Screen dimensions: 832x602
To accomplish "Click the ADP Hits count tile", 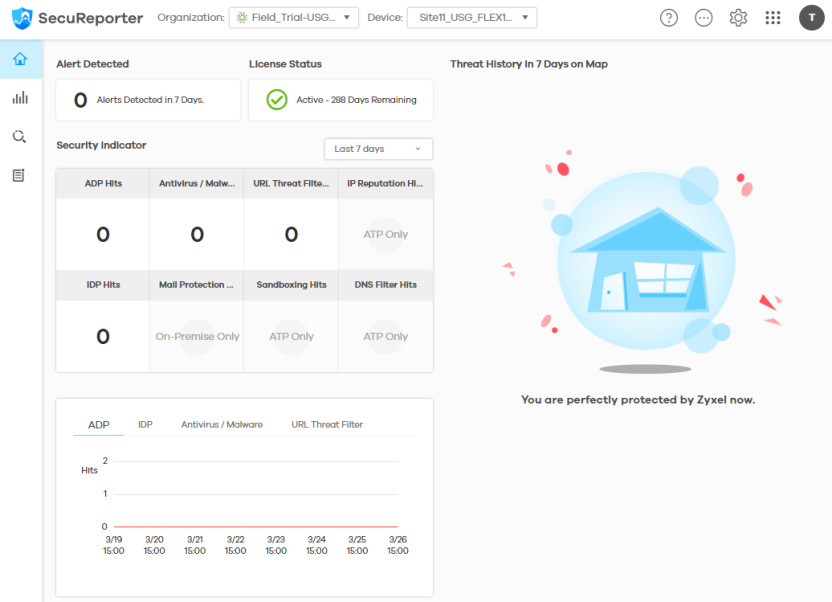I will click(x=102, y=235).
